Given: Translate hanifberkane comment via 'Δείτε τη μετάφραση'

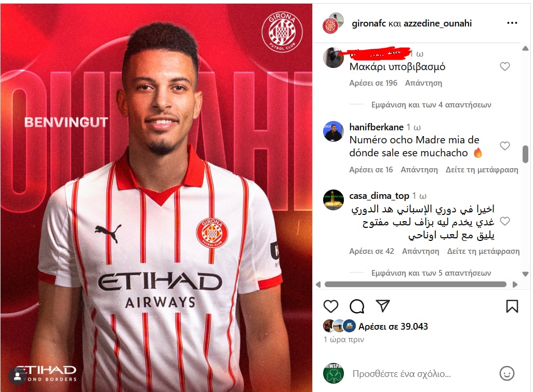Looking at the screenshot, I should 482,169.
